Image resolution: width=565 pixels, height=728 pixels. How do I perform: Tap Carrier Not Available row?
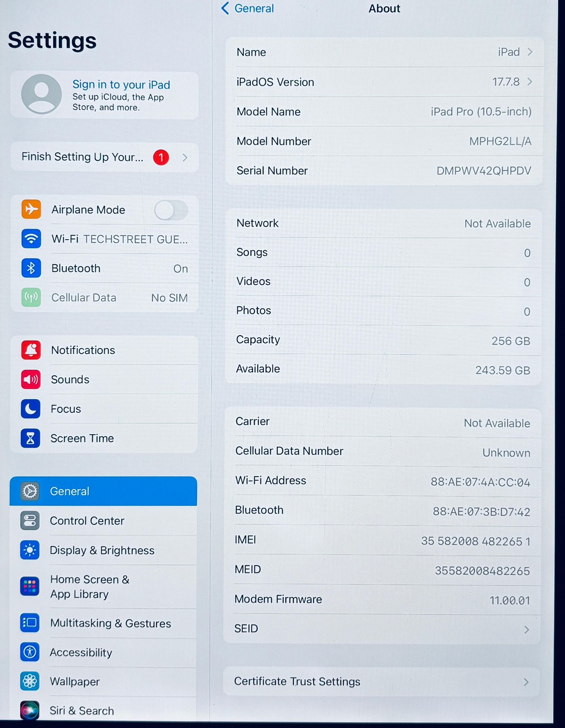[382, 422]
